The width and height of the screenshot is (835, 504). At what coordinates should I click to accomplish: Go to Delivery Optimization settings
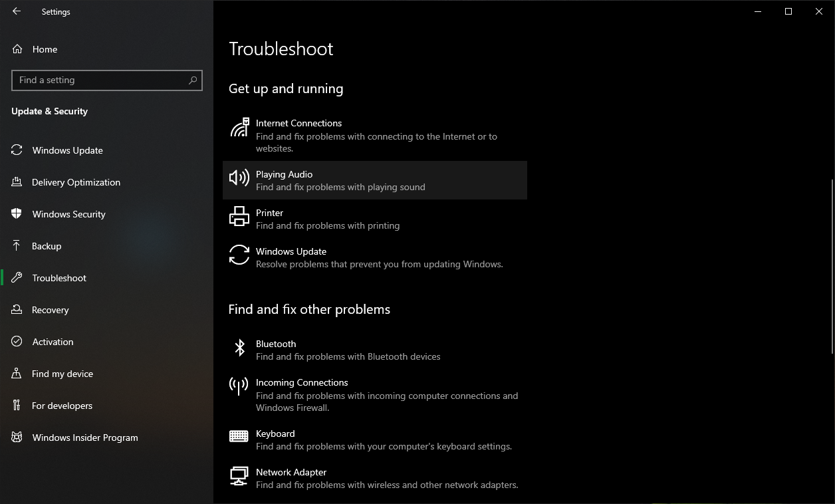coord(76,182)
